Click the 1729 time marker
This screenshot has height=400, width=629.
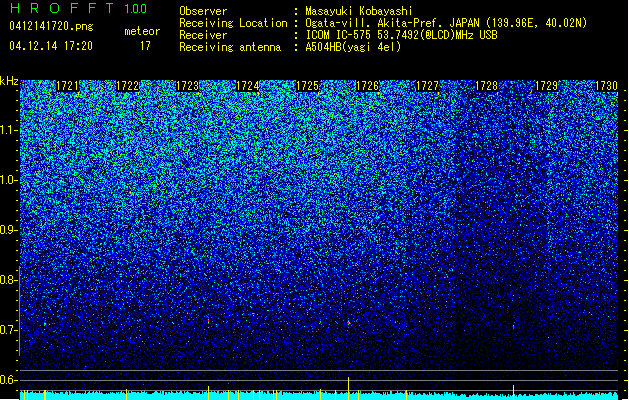(x=546, y=86)
